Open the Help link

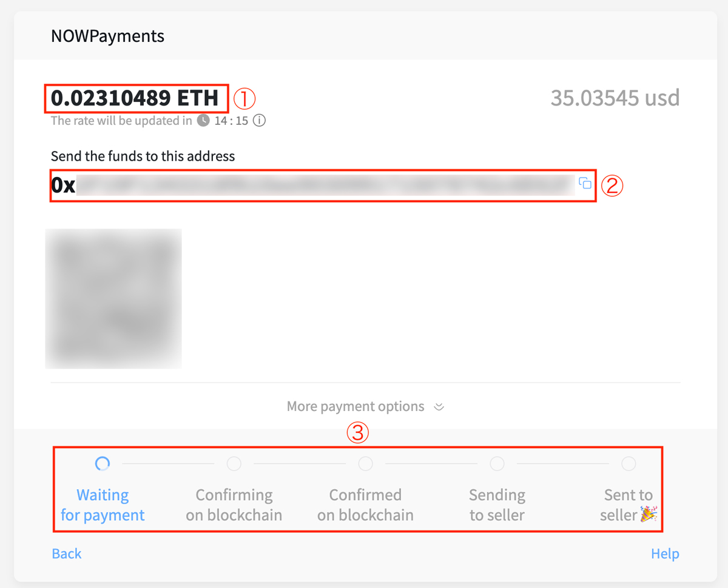point(665,553)
